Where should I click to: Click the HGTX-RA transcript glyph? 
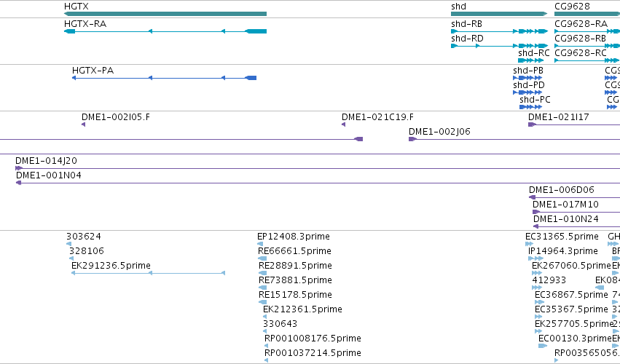(x=165, y=31)
